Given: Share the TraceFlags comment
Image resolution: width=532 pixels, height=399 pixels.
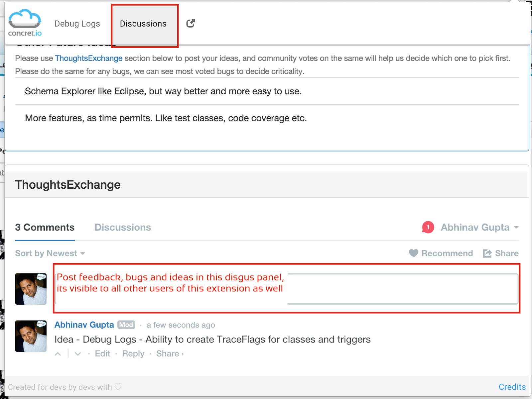Looking at the screenshot, I should coord(170,353).
